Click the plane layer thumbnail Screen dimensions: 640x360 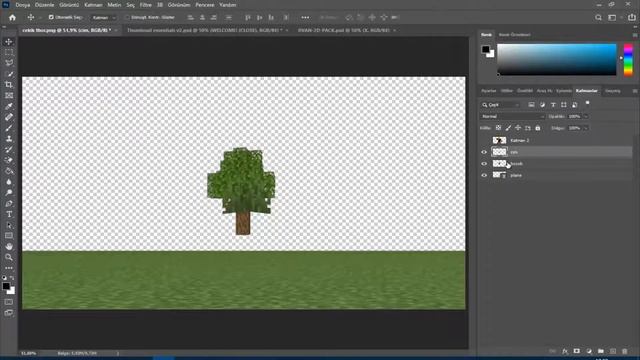499,175
